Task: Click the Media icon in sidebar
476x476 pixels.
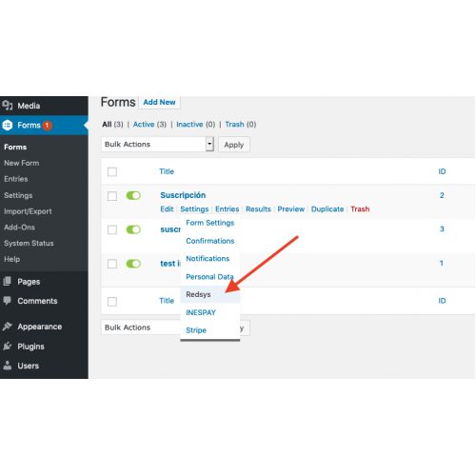Action: point(8,105)
